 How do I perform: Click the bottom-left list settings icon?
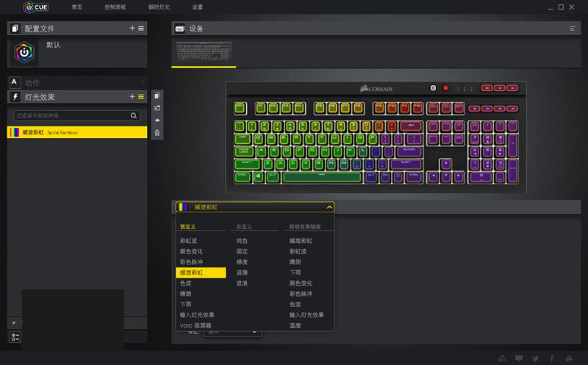15,337
